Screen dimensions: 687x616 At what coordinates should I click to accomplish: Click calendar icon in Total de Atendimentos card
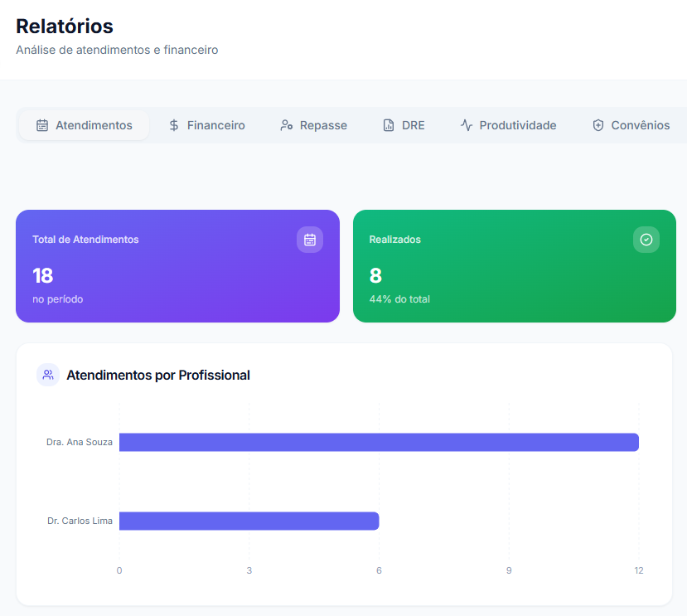(310, 240)
